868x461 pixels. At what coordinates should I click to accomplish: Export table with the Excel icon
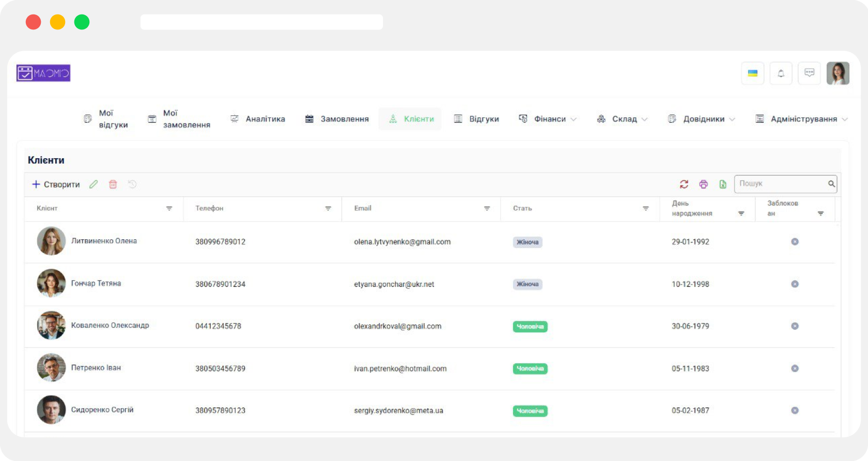(x=723, y=185)
